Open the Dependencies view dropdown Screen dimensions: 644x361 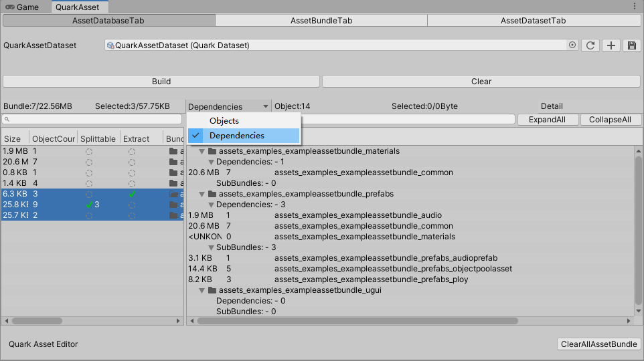tap(228, 106)
